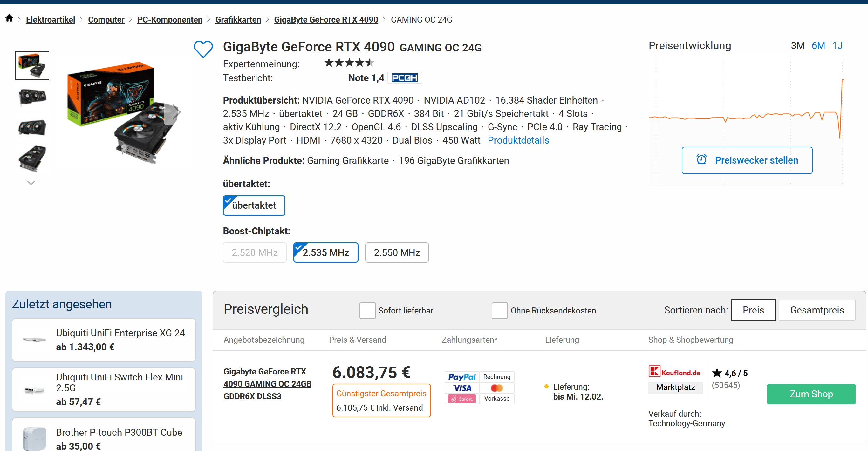Select the 2.520 MHz boost clock
868x451 pixels.
point(254,252)
